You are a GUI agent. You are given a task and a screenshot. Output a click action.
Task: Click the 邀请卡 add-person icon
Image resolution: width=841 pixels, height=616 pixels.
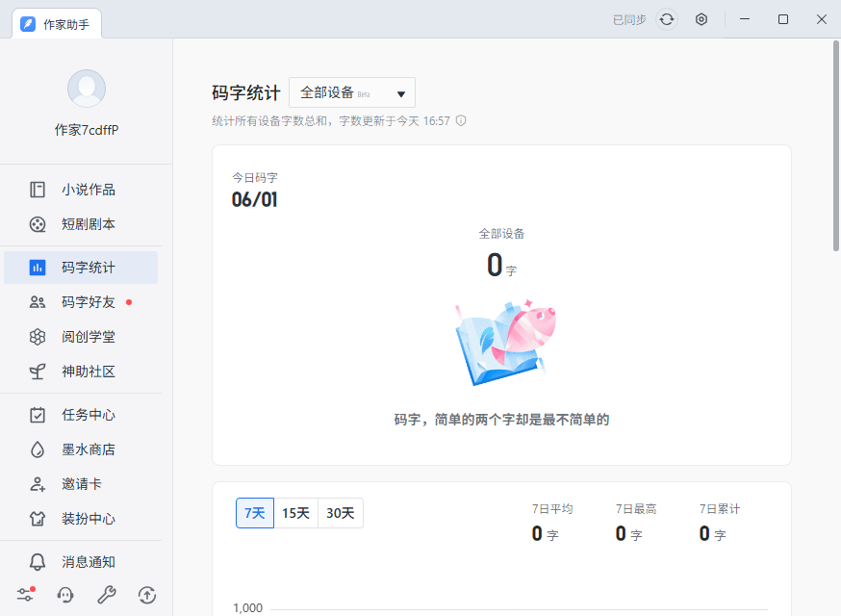click(38, 484)
